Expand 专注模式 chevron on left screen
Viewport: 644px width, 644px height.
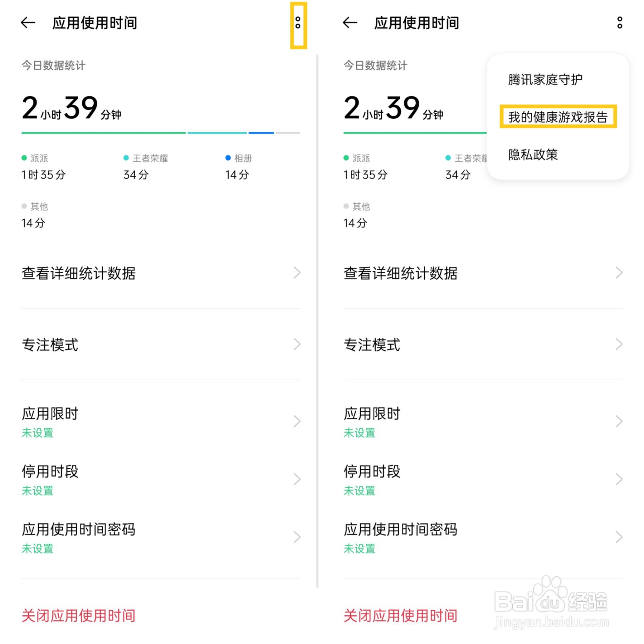[x=297, y=345]
